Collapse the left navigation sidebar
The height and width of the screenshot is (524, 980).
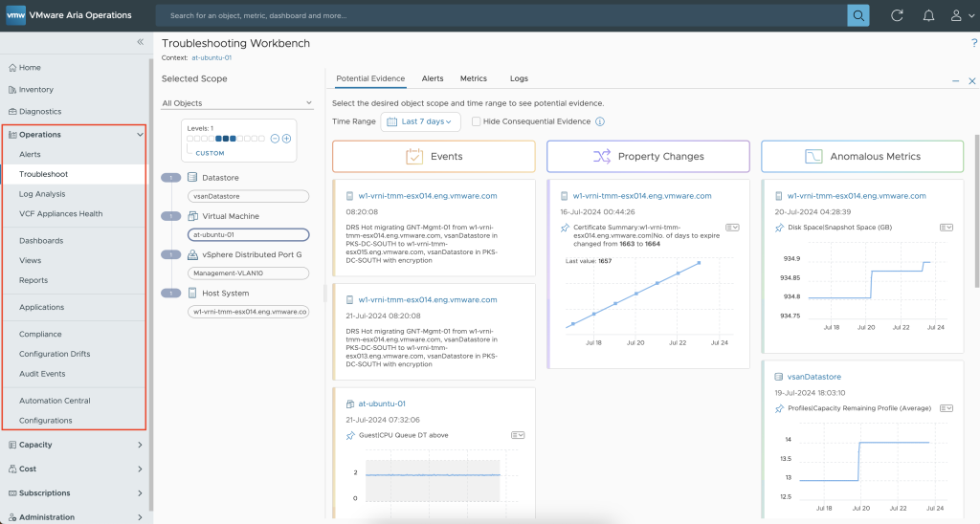[x=140, y=42]
